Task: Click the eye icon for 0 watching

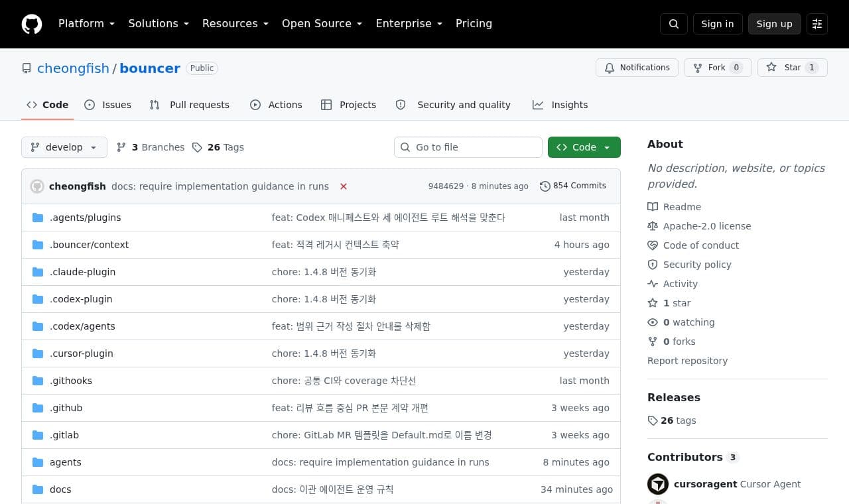Action: click(x=653, y=322)
